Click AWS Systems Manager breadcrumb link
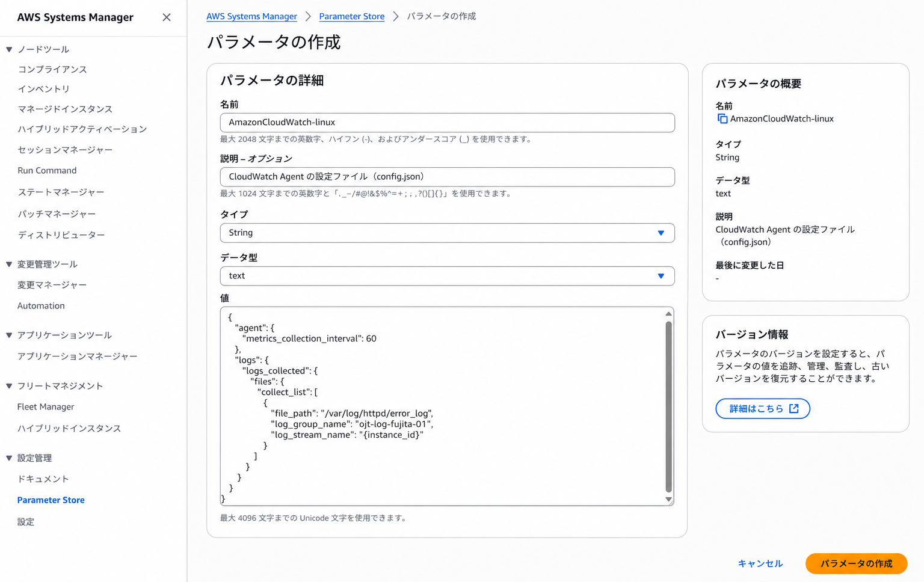The width and height of the screenshot is (924, 582). (x=251, y=16)
